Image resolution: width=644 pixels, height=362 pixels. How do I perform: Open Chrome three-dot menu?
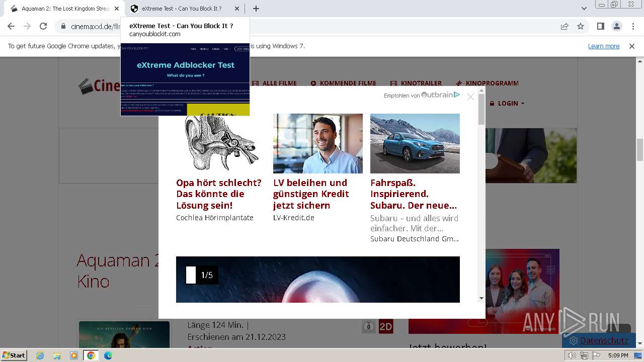pos(632,26)
